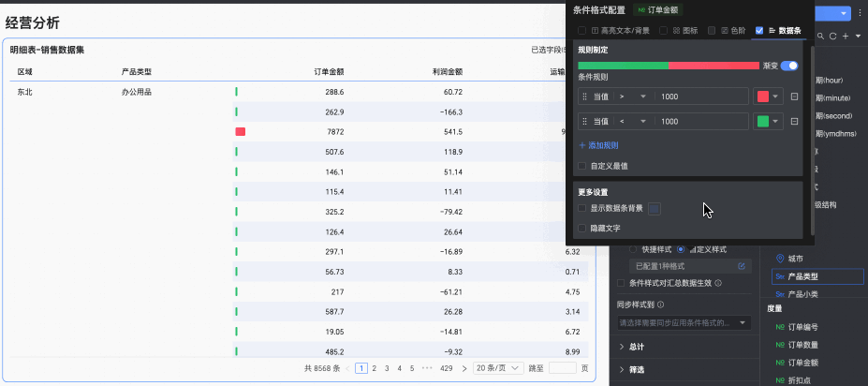The width and height of the screenshot is (868, 386).
Task: Open the green color dropdown of the second rule
Action: (775, 121)
